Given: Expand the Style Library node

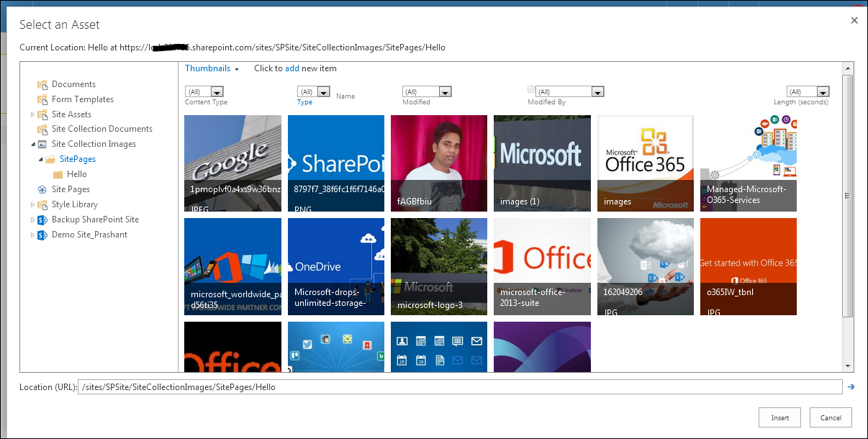Looking at the screenshot, I should [x=32, y=204].
